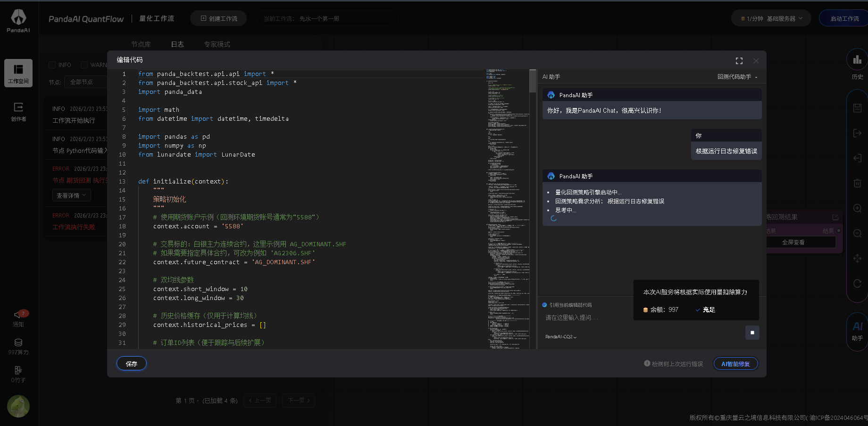Click the line context.long_window = 30
868x426 pixels.
tap(198, 298)
